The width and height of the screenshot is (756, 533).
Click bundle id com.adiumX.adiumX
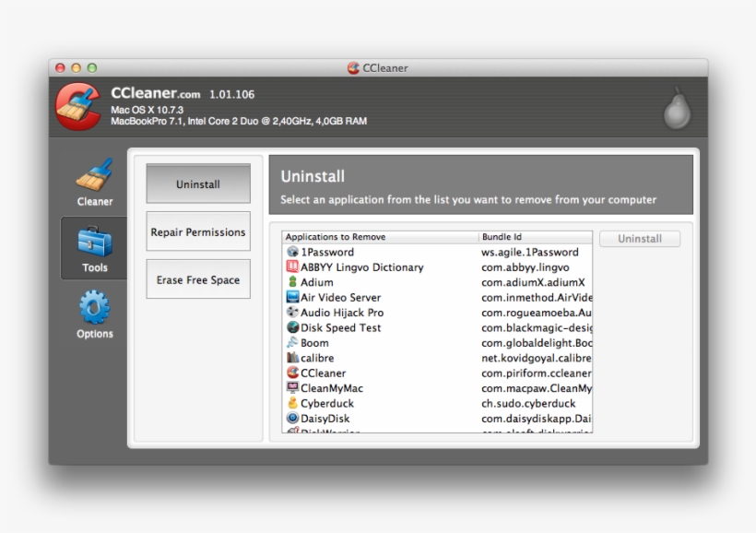[533, 282]
